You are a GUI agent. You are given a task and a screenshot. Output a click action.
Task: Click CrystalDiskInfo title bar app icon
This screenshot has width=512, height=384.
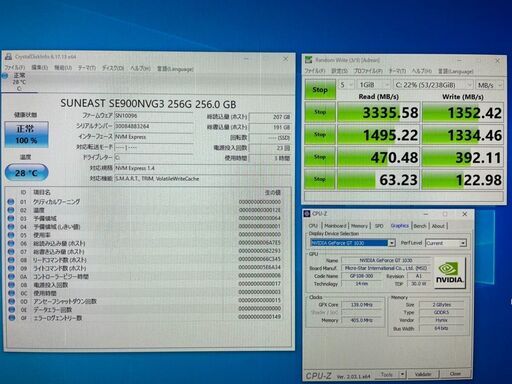coord(8,57)
